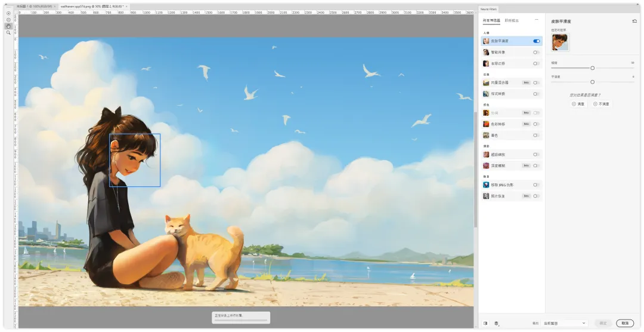Click the reset parameters arrow icon

[x=634, y=21]
